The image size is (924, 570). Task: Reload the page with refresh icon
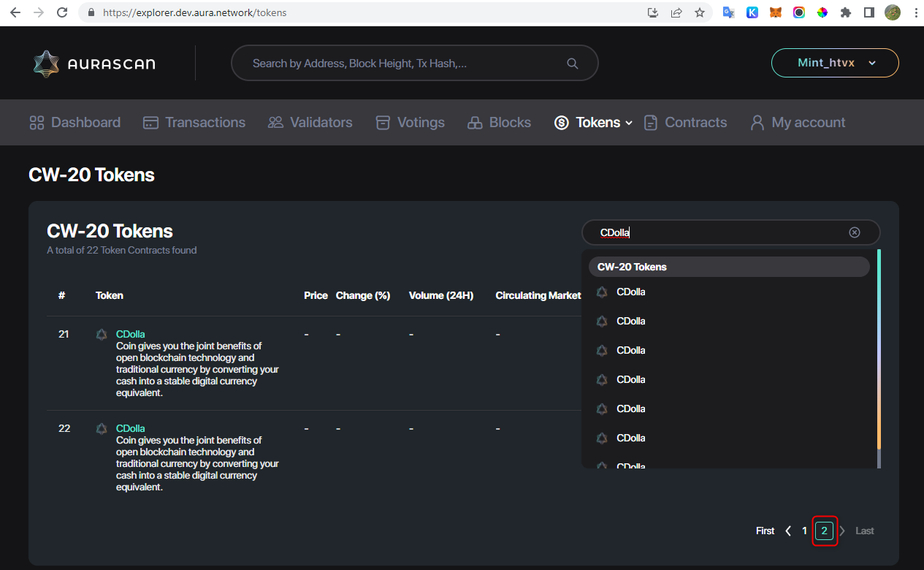tap(62, 12)
